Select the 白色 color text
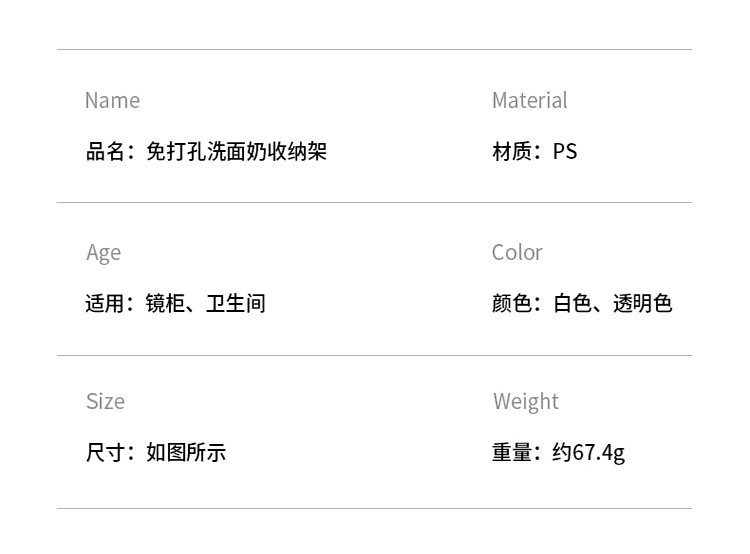Image resolution: width=750 pixels, height=554 pixels. coord(573,304)
